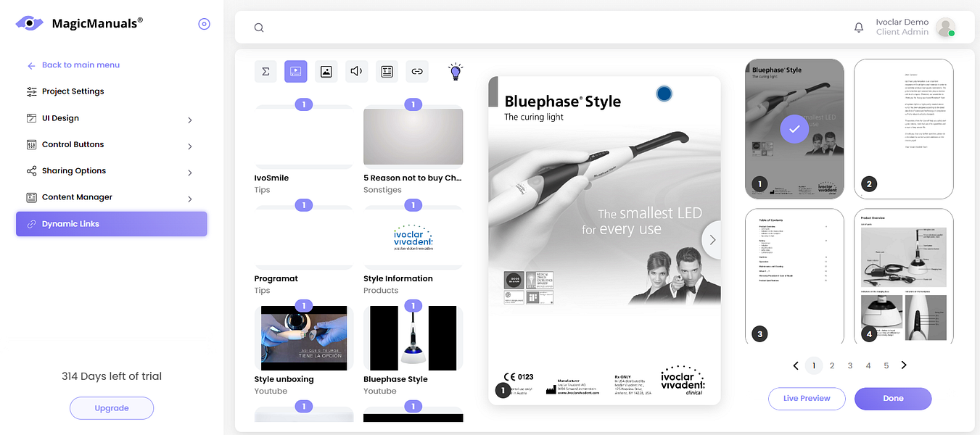This screenshot has width=980, height=435.
Task: Click the Live Preview button
Action: click(x=807, y=399)
